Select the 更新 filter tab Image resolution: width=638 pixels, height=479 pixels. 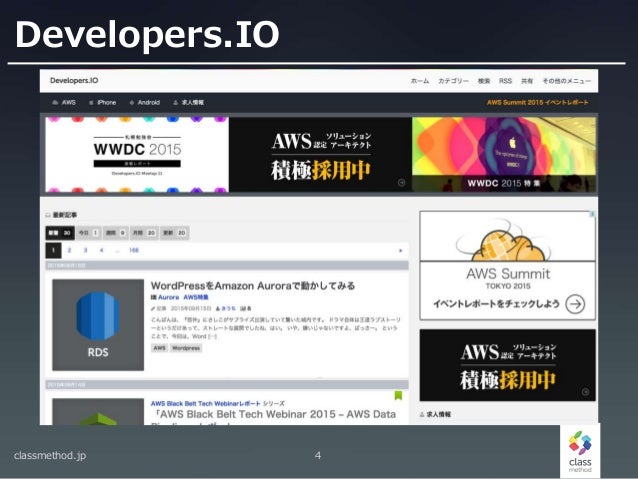point(175,233)
